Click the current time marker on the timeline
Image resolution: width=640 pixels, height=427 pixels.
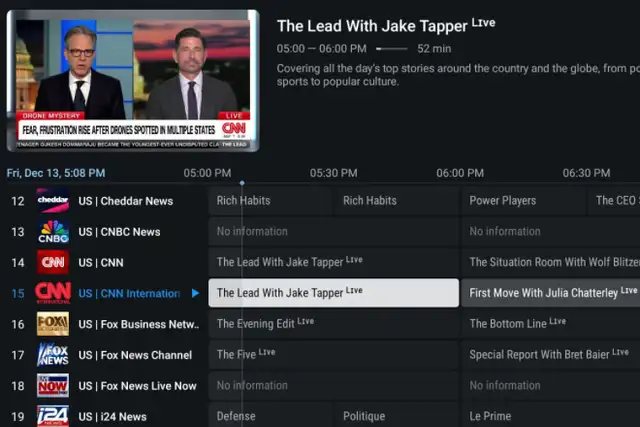coord(242,183)
